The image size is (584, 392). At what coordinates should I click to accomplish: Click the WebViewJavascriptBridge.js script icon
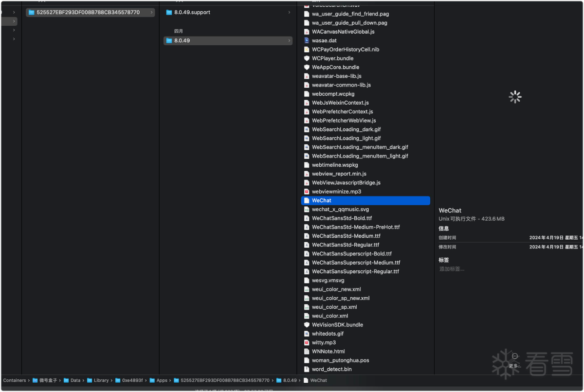(x=307, y=182)
